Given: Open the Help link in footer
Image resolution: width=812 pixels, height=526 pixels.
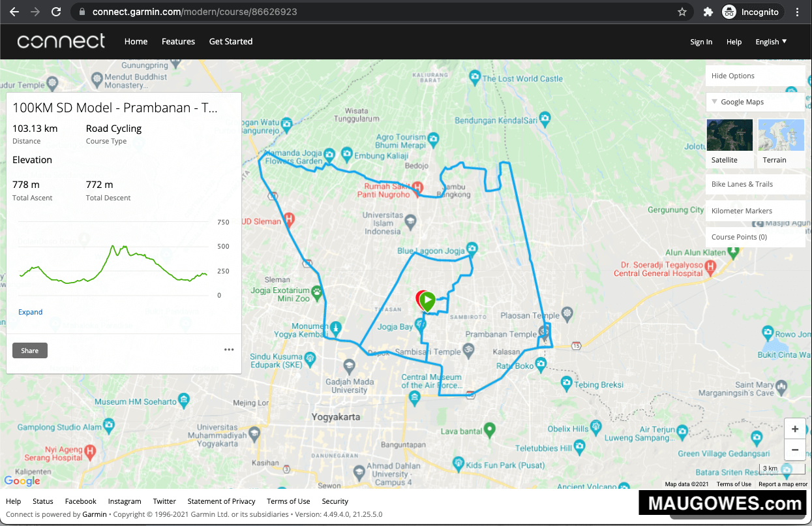Looking at the screenshot, I should (x=13, y=501).
